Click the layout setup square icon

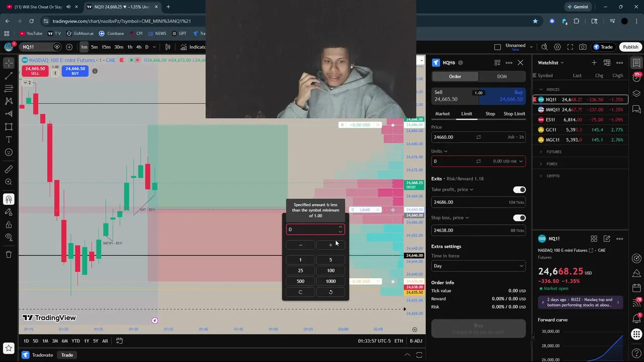(498, 47)
